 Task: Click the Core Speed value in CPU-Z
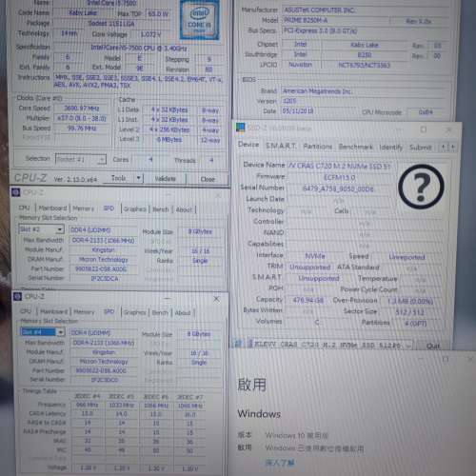(81, 109)
